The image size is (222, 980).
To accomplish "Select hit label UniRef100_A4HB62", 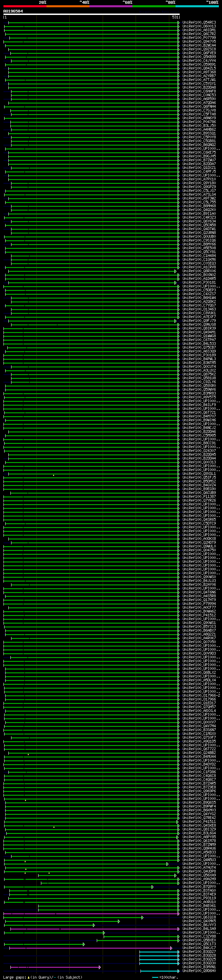I will tap(199, 129).
